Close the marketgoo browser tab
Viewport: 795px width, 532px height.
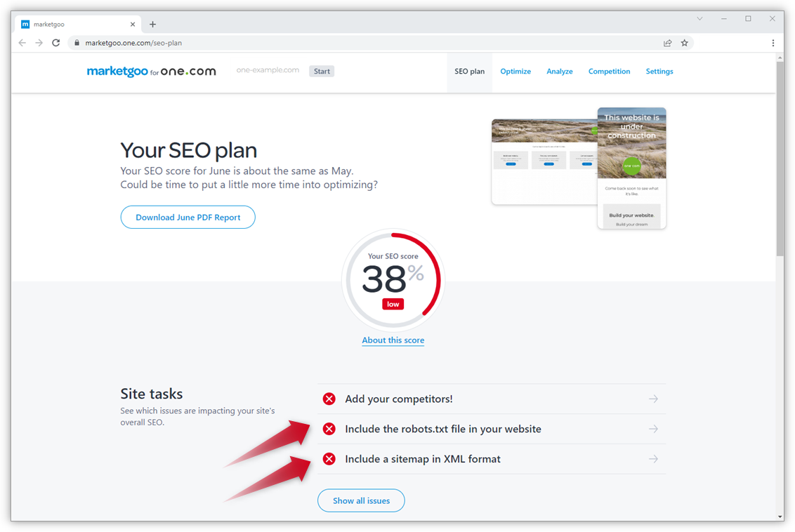(x=133, y=24)
